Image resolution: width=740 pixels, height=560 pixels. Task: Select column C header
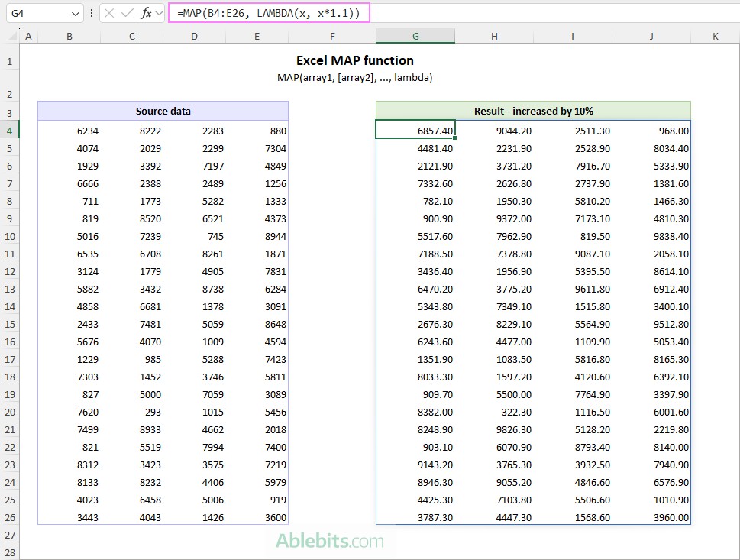click(132, 37)
